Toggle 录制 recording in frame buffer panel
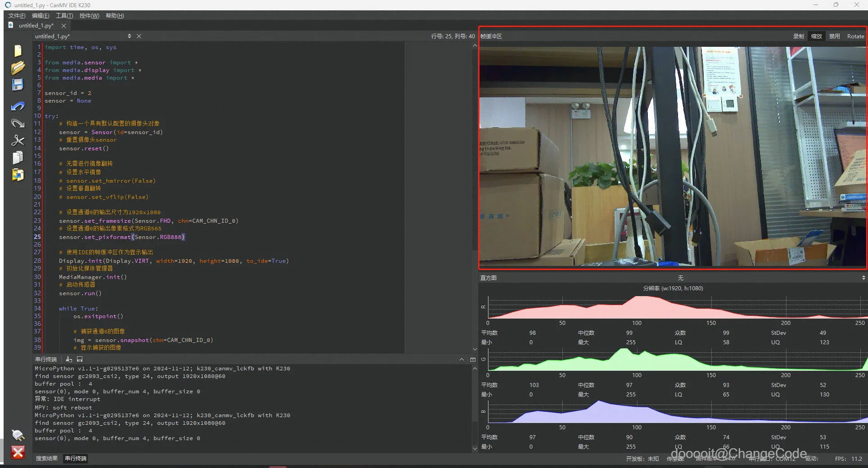The image size is (868, 468). point(798,36)
